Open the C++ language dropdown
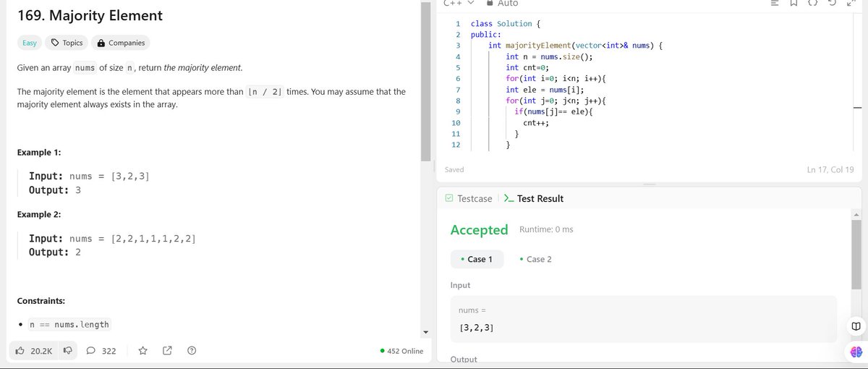This screenshot has width=868, height=369. 459,4
